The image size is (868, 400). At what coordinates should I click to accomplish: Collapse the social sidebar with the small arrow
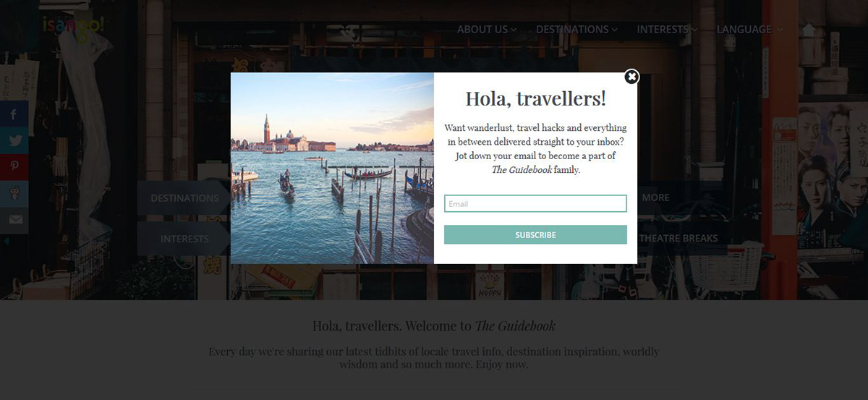(x=7, y=242)
